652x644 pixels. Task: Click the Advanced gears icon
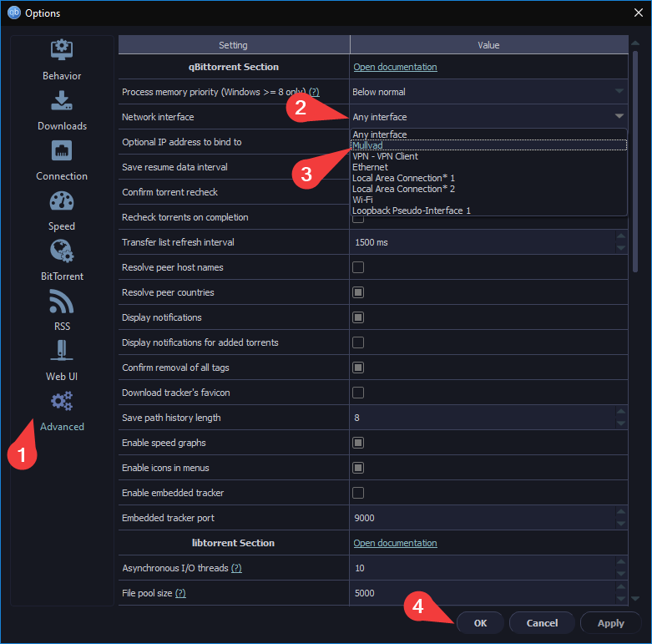[x=62, y=402]
